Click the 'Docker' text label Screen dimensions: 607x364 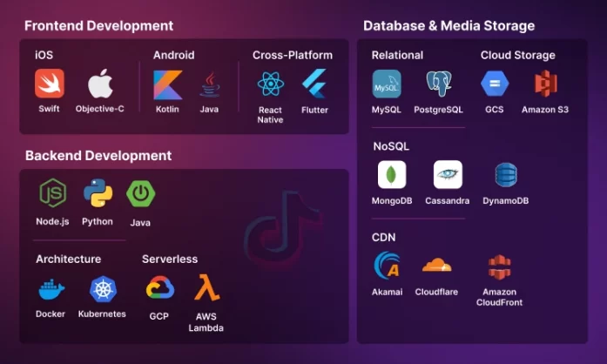coord(51,314)
